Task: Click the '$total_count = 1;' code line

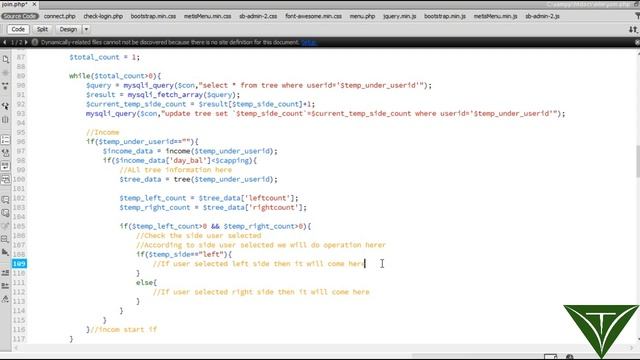Action: pyautogui.click(x=104, y=57)
